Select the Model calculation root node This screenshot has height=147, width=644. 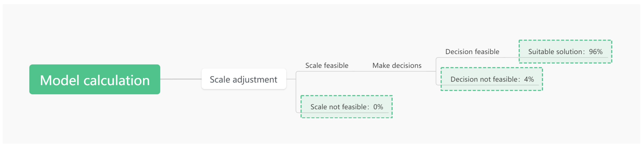coord(95,79)
